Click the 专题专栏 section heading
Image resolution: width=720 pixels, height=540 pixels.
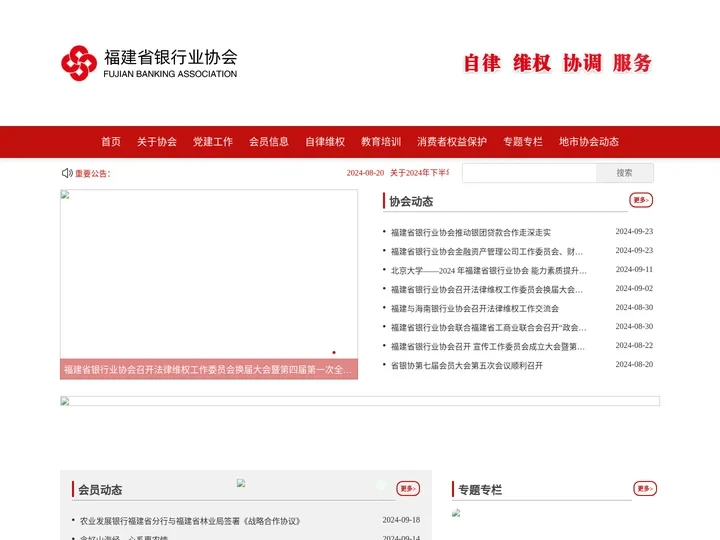click(480, 490)
